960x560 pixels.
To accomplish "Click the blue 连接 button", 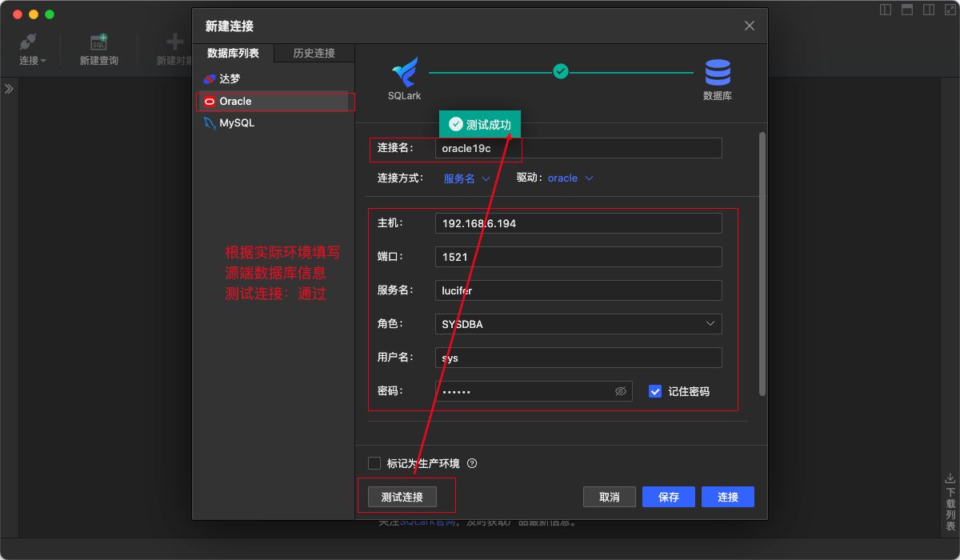I will 728,497.
